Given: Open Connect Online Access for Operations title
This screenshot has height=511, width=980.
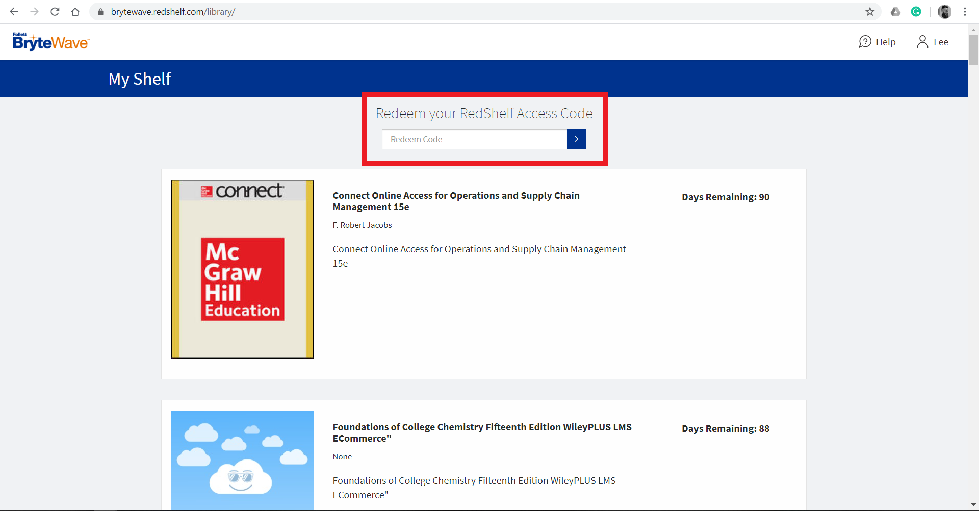Looking at the screenshot, I should (x=456, y=201).
